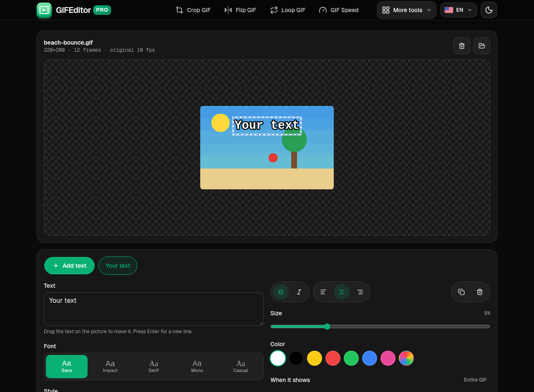Pick the white color swatch

point(278,358)
